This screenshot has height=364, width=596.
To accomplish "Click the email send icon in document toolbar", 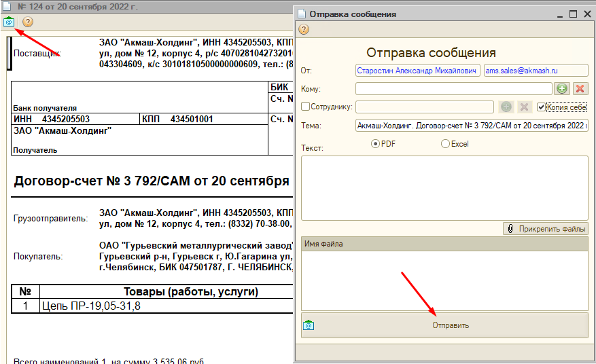I will point(9,22).
